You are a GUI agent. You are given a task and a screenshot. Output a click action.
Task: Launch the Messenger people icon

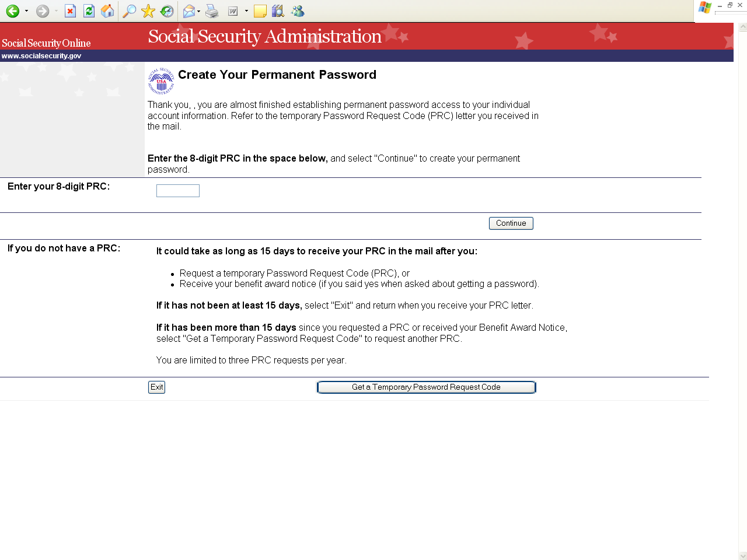click(x=298, y=11)
